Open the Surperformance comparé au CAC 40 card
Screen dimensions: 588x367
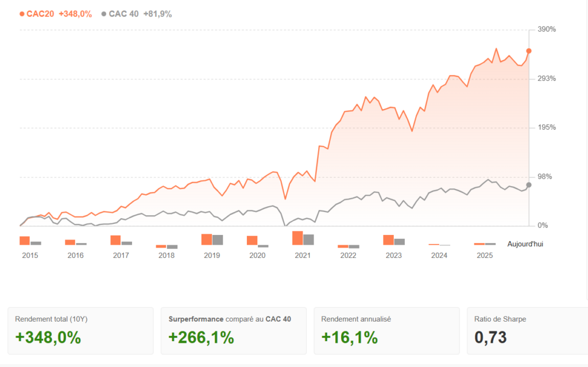[x=234, y=331]
